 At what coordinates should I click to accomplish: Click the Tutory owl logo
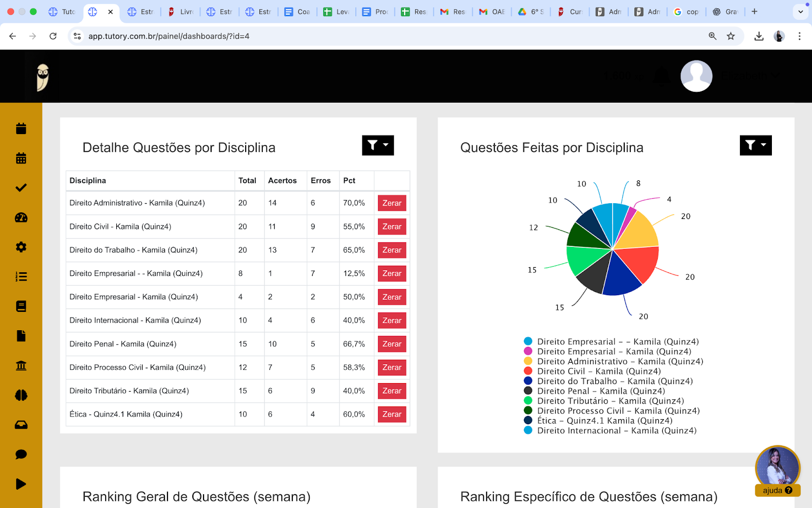pyautogui.click(x=43, y=77)
